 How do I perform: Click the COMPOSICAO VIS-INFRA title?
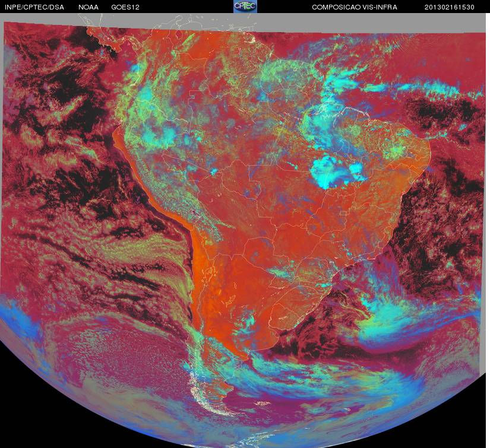pos(355,7)
